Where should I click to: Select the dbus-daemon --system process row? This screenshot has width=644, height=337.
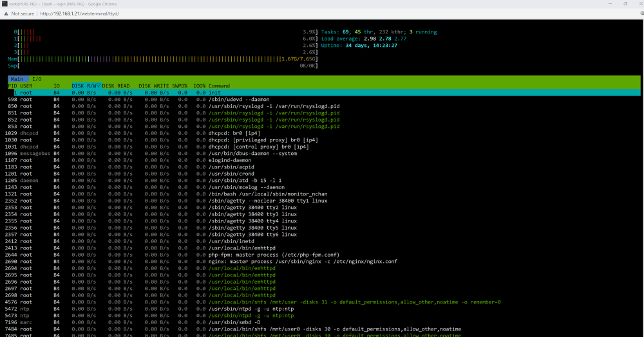[x=324, y=153]
